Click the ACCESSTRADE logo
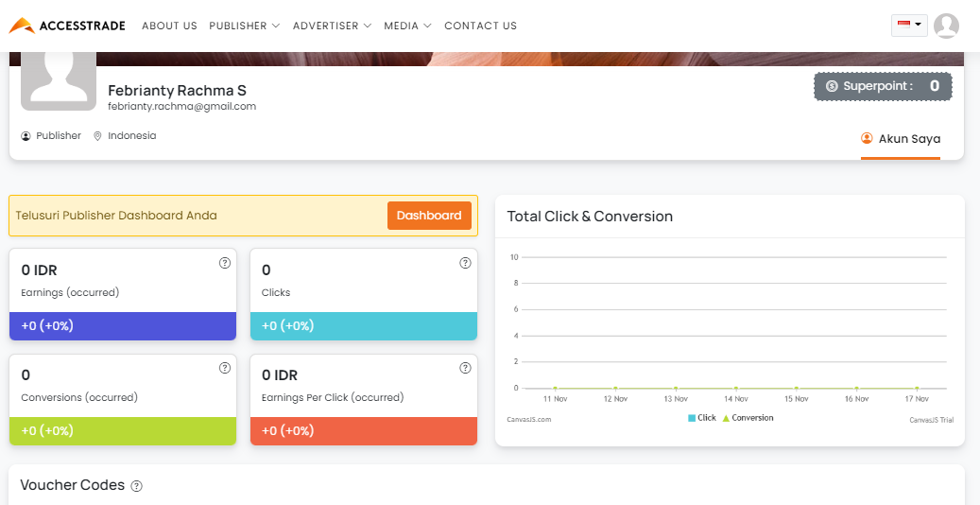980x505 pixels. (x=67, y=26)
